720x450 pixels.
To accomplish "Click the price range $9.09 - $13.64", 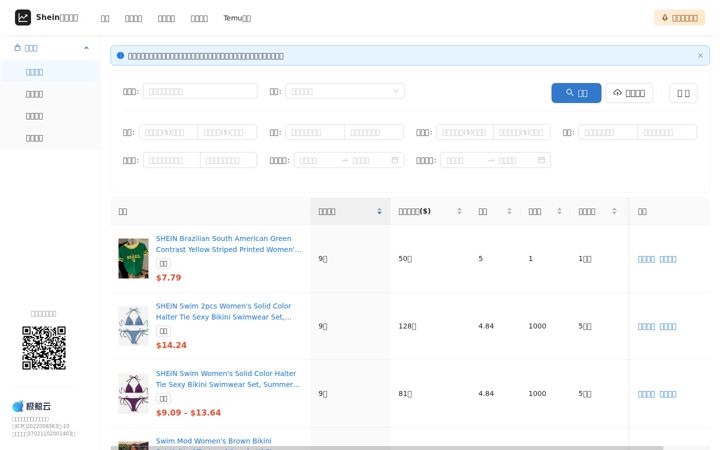I will 188,412.
